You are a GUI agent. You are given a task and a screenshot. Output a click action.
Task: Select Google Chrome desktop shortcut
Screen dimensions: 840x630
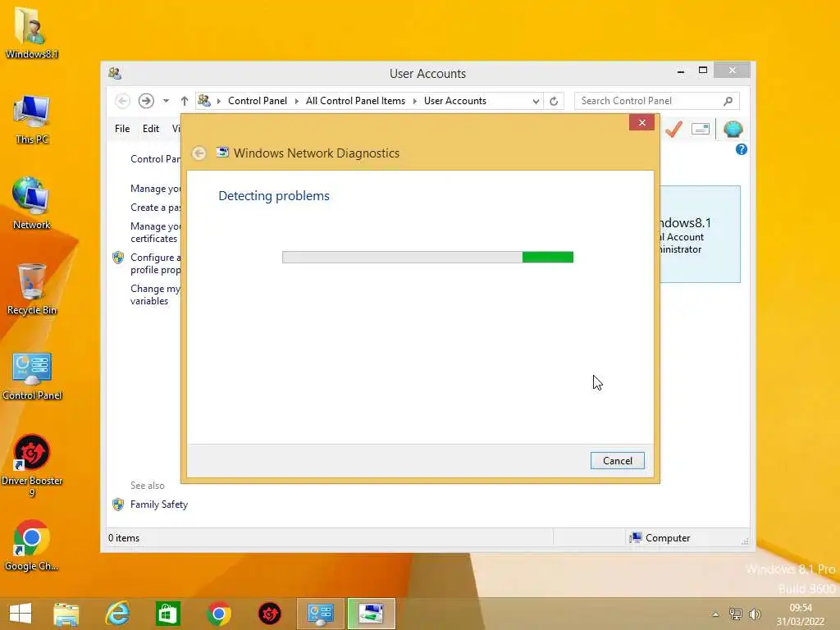pos(32,546)
